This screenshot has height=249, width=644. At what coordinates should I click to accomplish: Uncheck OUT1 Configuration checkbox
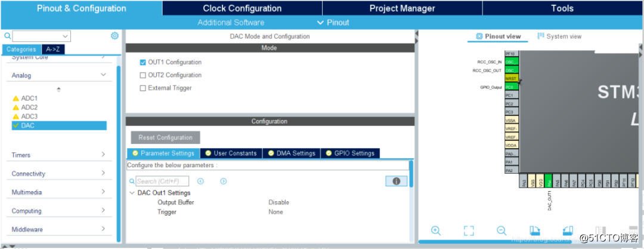coord(143,63)
